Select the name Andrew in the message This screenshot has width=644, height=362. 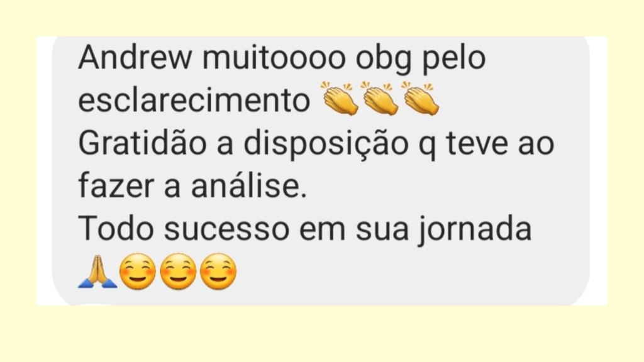pyautogui.click(x=135, y=57)
